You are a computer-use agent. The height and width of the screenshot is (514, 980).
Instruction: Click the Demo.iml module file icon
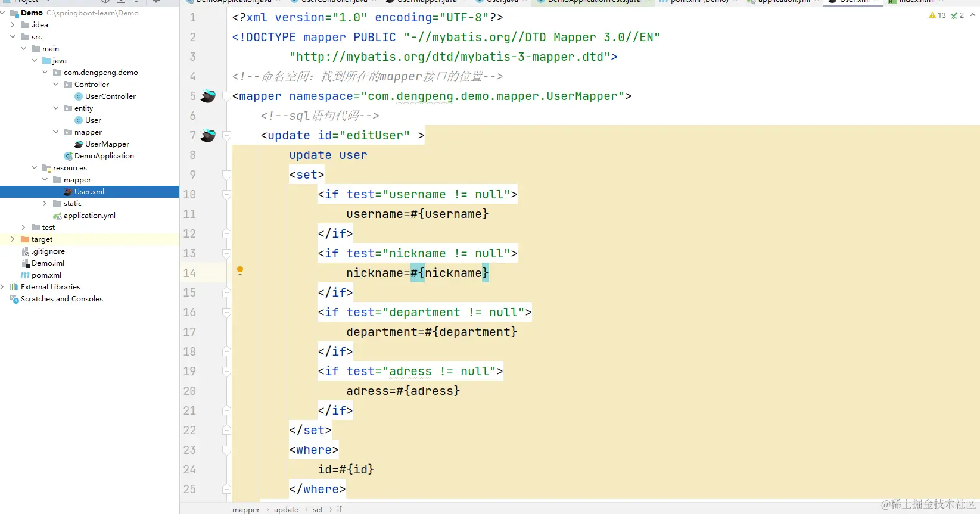25,263
